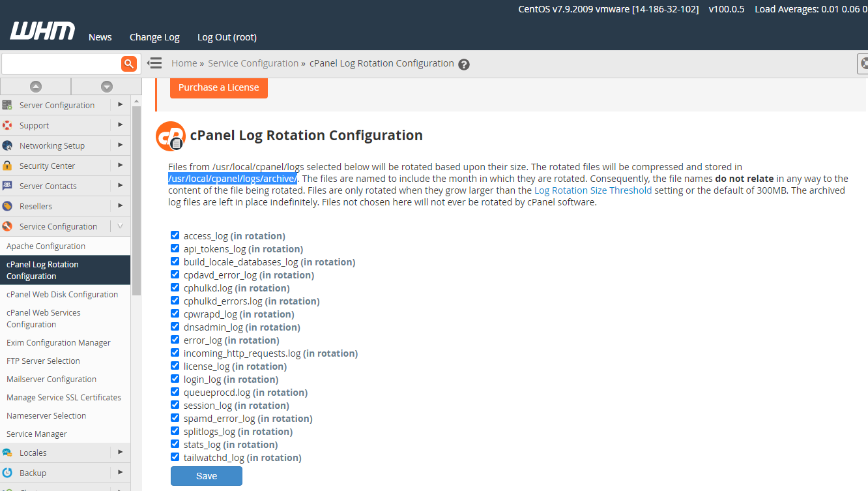
Task: Expand the Locales section arrow
Action: coord(120,453)
